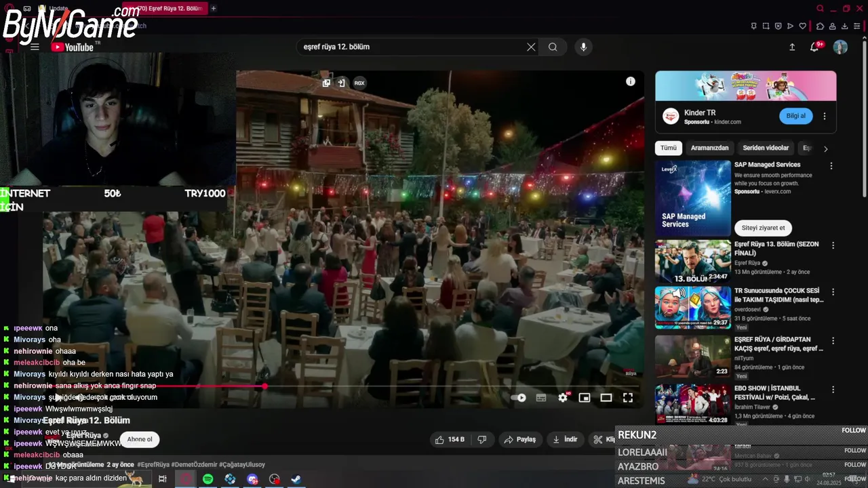The width and height of the screenshot is (868, 488).
Task: Take a snapshot with the browser capture icon
Action: [x=766, y=26]
